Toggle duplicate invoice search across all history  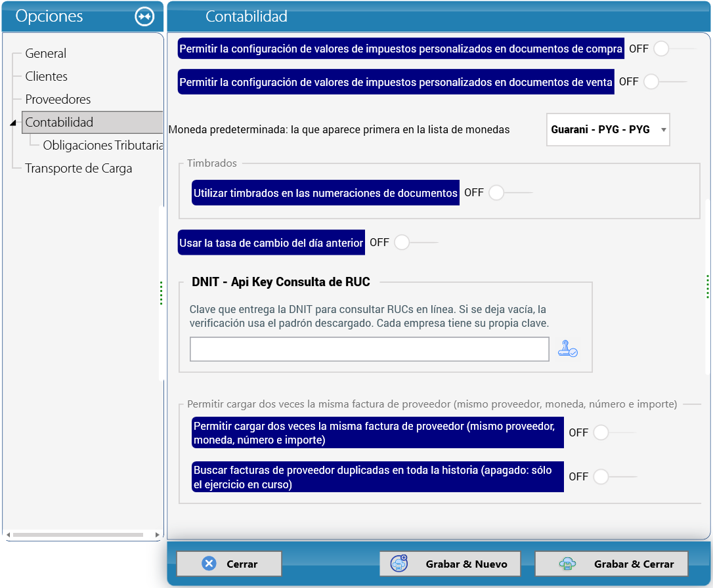(615, 476)
